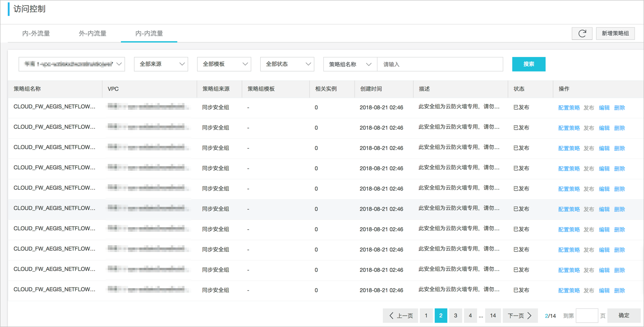Click 配置策略 in the last row
The height and width of the screenshot is (327, 644).
569,291
